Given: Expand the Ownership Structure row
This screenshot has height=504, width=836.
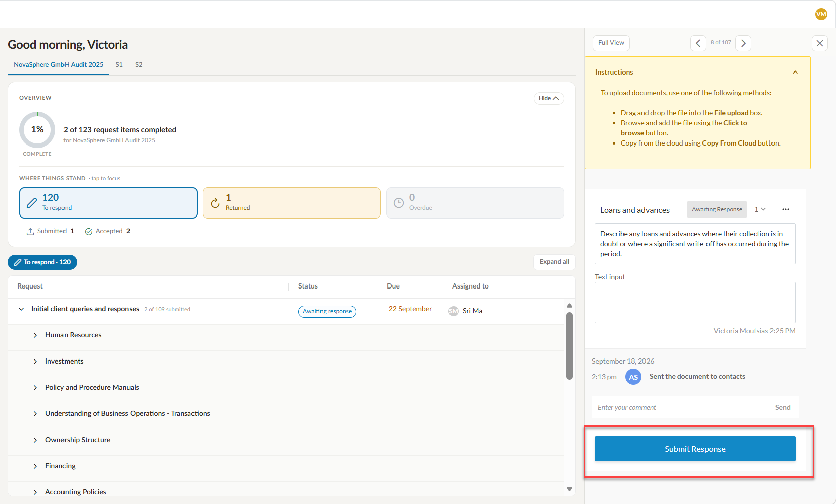Looking at the screenshot, I should click(x=35, y=440).
